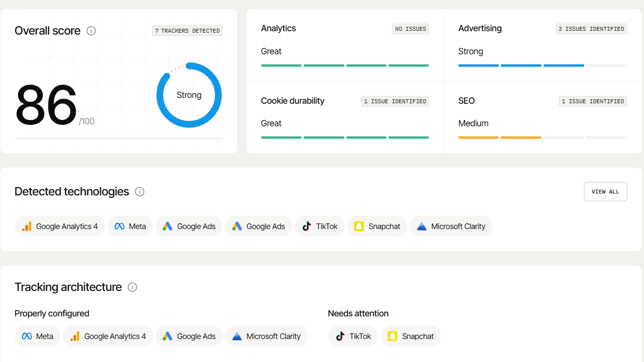The image size is (644, 362).
Task: Click the Google Ads logo under Properly configured
Action: pyautogui.click(x=167, y=336)
